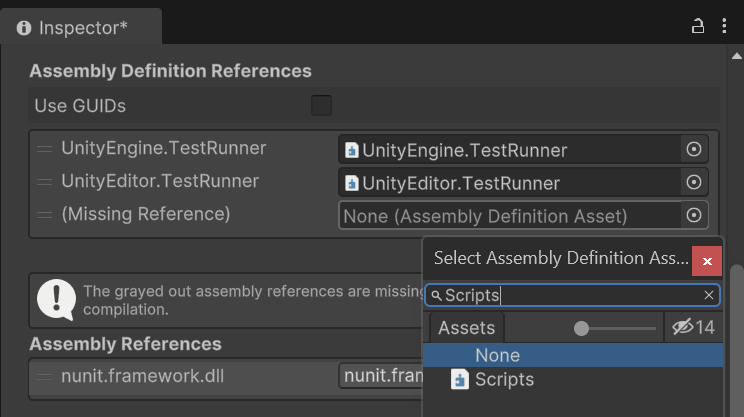Click the Use GUIDs label
This screenshot has height=417, width=744.
(x=80, y=106)
